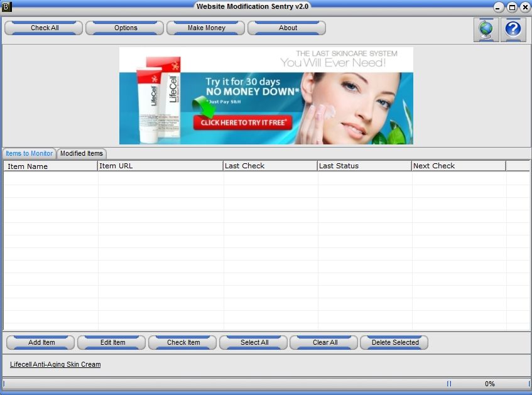Open help with question mark icon
The height and width of the screenshot is (395, 532).
pyautogui.click(x=513, y=30)
